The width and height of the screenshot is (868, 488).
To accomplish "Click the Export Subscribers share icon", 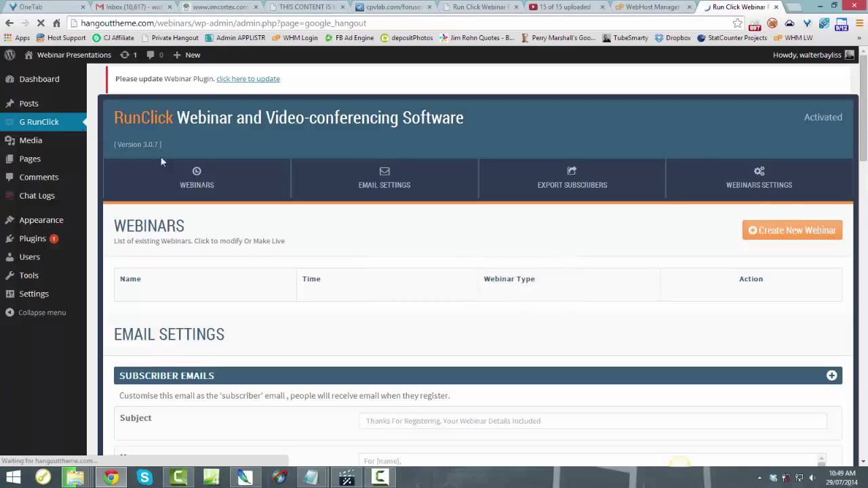I will [572, 171].
